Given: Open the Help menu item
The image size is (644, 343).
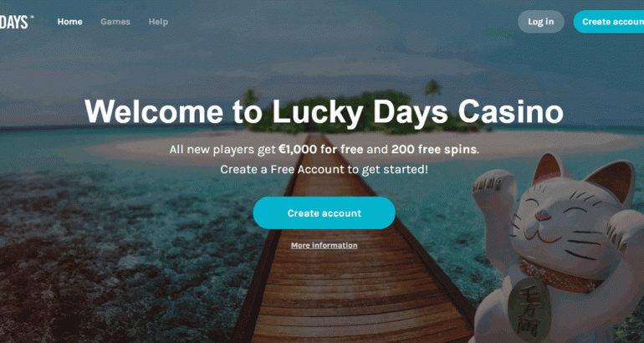Looking at the screenshot, I should (x=158, y=22).
